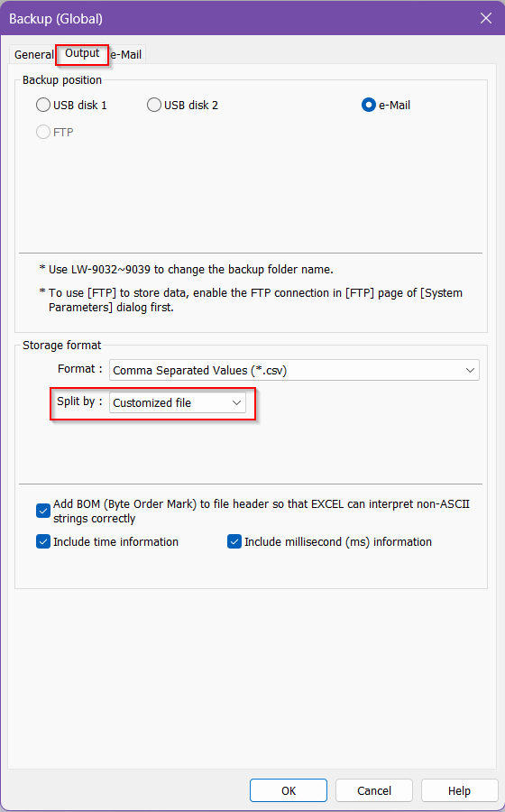Open the Format combo box showing CSV
This screenshot has height=812, width=505.
click(294, 370)
